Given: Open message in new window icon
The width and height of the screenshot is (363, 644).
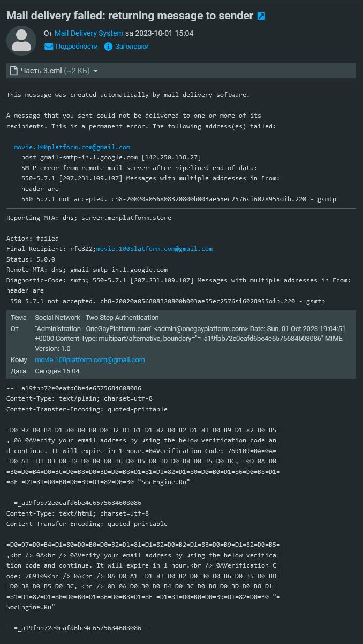Looking at the screenshot, I should pyautogui.click(x=261, y=16).
